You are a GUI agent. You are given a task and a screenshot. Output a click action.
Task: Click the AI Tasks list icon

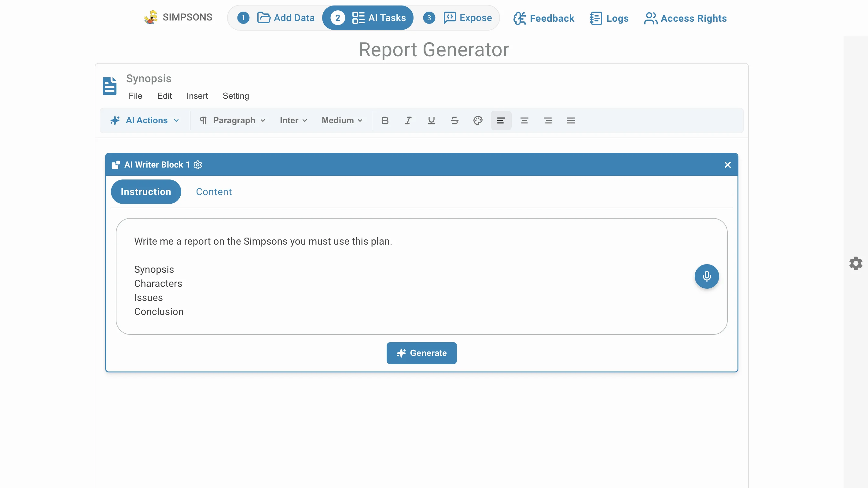pyautogui.click(x=358, y=18)
